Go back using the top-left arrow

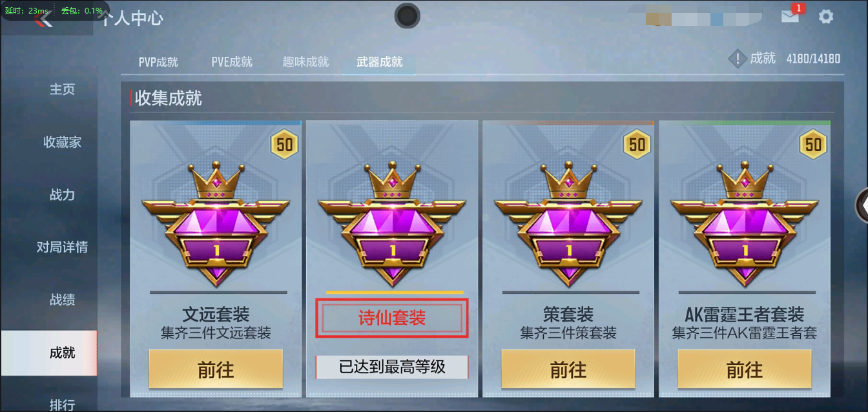pyautogui.click(x=43, y=19)
